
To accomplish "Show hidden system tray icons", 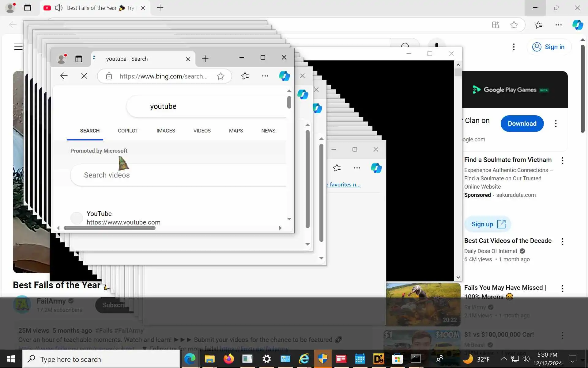I will [x=504, y=359].
